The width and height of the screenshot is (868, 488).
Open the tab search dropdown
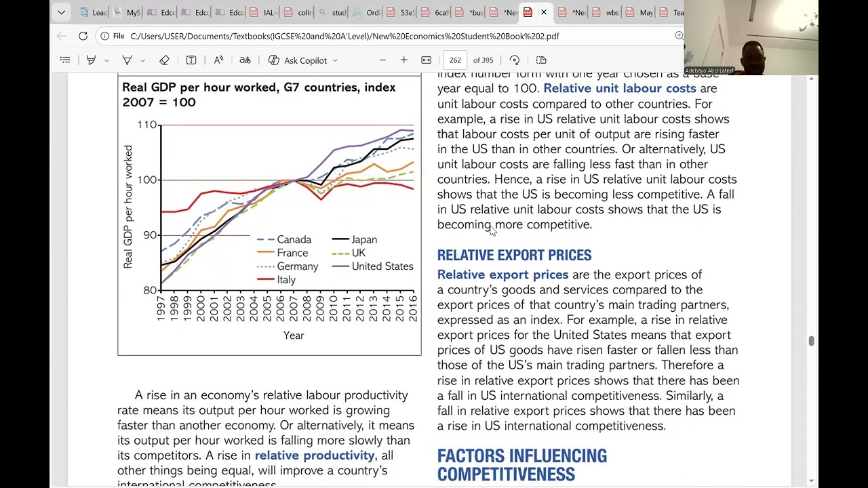pos(61,12)
